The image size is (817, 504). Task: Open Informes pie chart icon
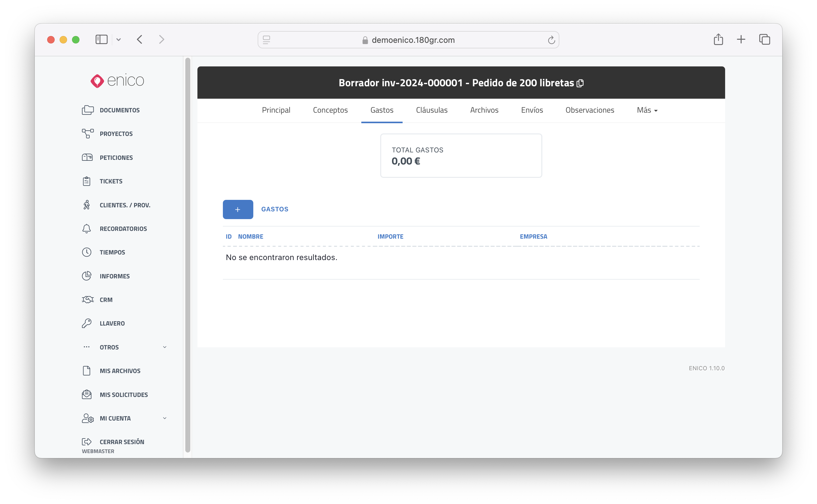tap(87, 276)
